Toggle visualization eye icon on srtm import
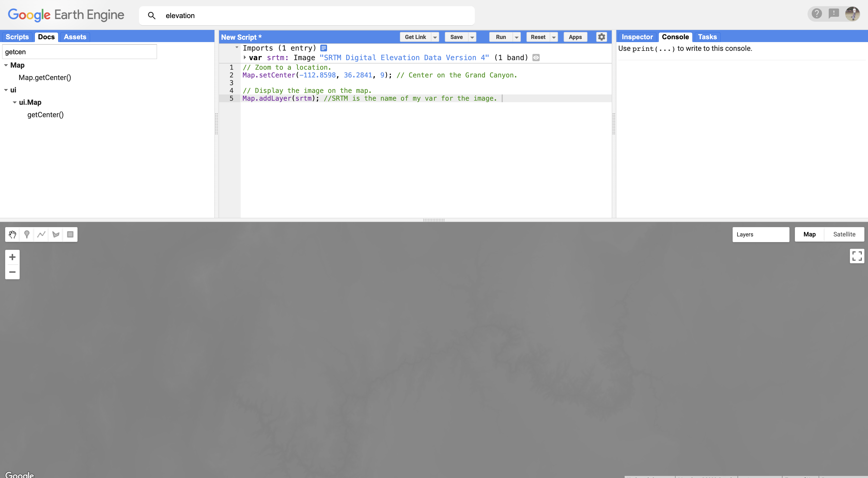This screenshot has height=478, width=868. 536,58
